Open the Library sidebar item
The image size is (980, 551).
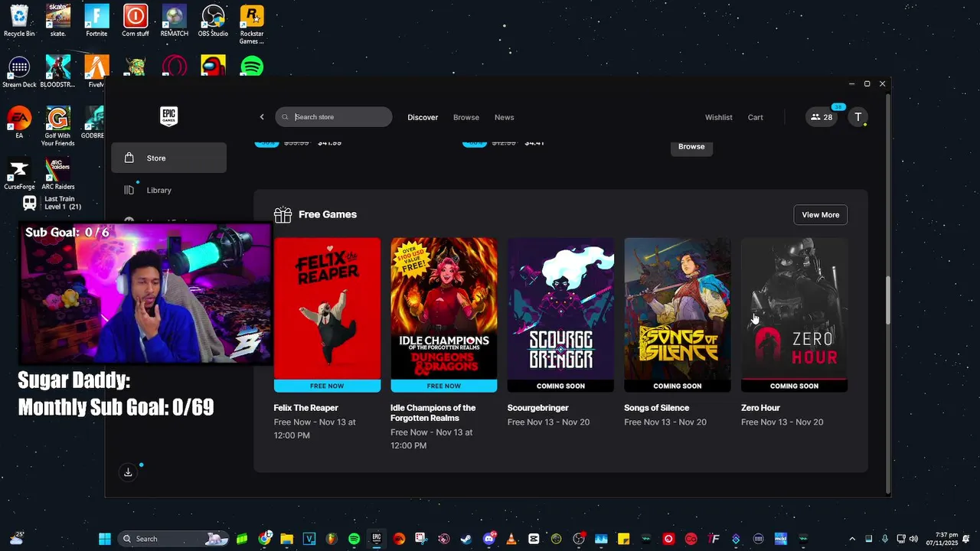coord(168,190)
